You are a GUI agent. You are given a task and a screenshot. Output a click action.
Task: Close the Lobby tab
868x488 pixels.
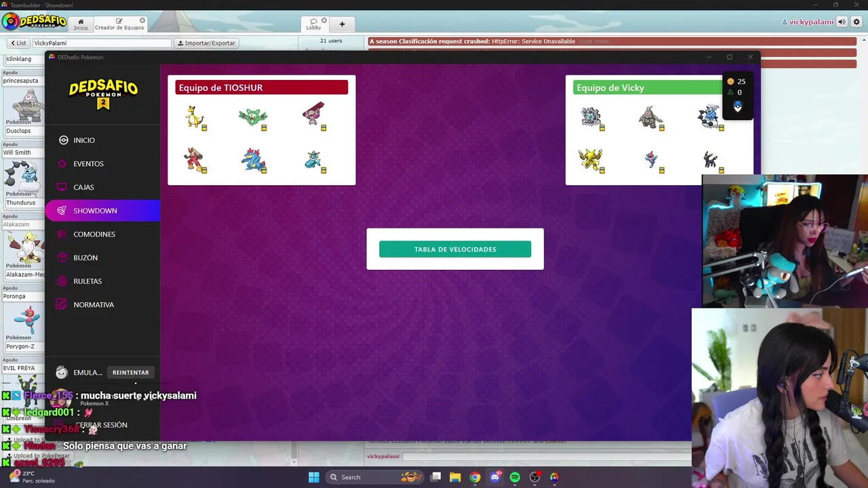[323, 20]
